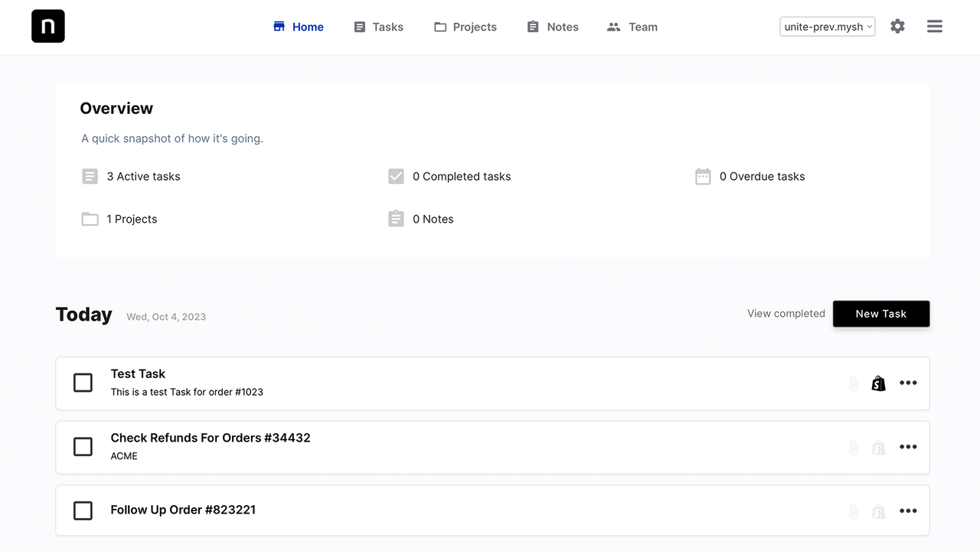The width and height of the screenshot is (980, 551).
Task: Check the Check Refunds For Orders checkbox
Action: [x=83, y=447]
